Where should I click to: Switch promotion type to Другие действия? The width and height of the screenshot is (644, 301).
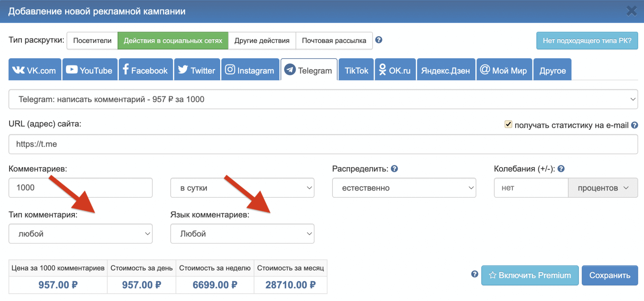[262, 41]
